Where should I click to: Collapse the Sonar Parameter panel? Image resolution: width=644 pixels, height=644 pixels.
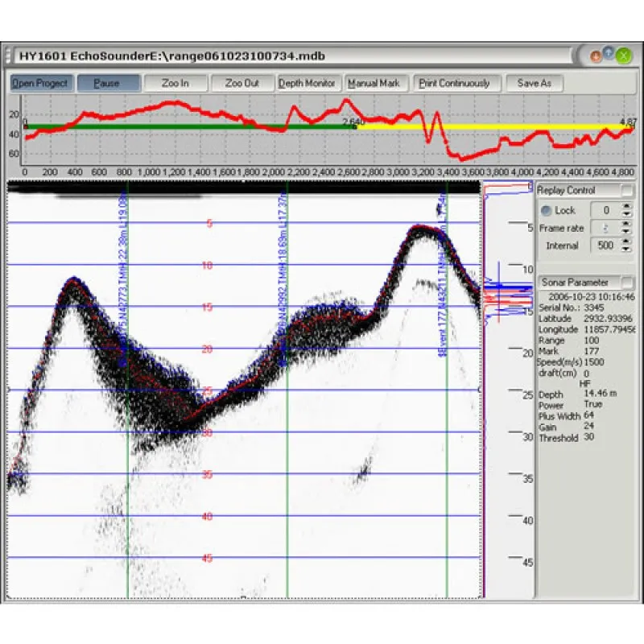pos(626,283)
